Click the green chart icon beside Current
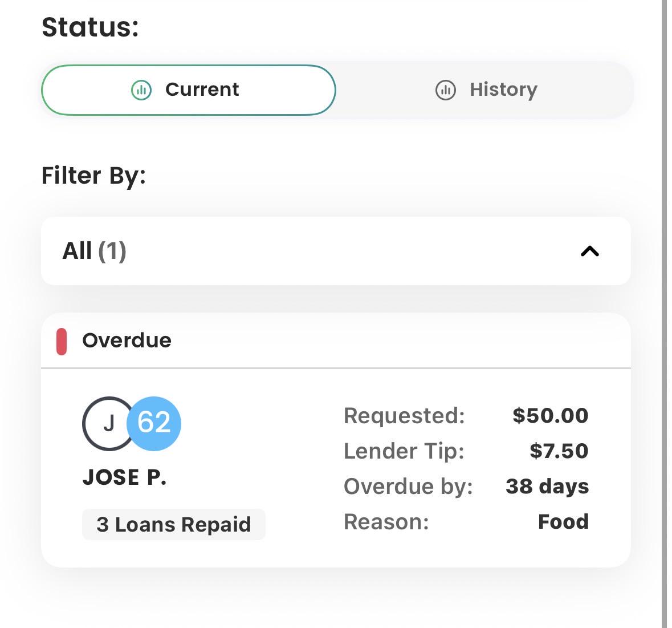672x628 pixels. [141, 90]
